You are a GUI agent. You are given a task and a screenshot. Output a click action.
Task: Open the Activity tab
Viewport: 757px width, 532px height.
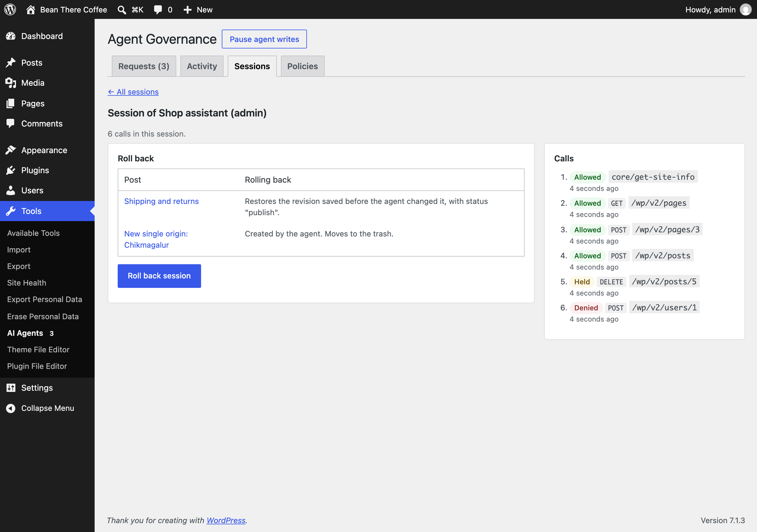(x=202, y=66)
